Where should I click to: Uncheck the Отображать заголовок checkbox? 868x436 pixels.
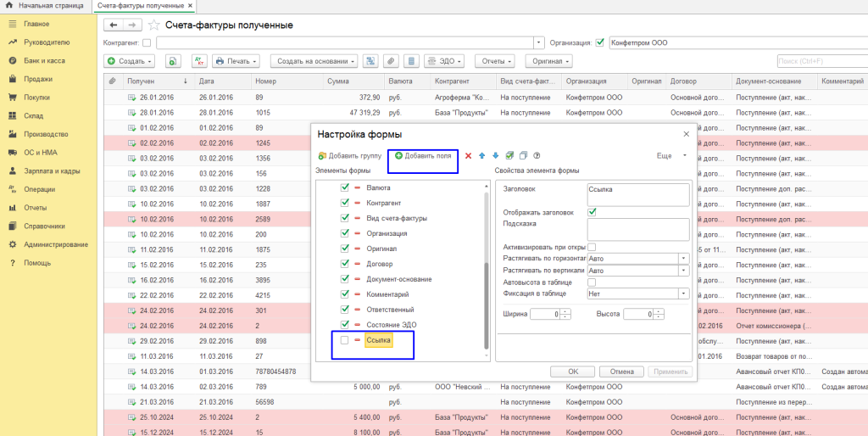coord(592,212)
